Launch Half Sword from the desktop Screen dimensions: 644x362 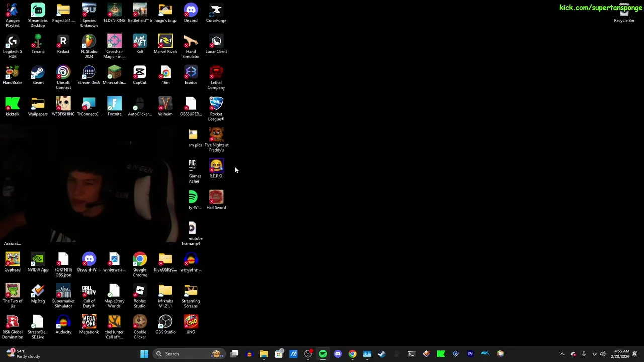[216, 200]
